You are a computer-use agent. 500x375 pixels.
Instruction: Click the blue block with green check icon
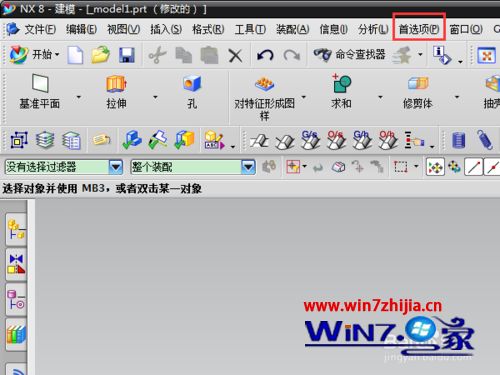coord(132,139)
